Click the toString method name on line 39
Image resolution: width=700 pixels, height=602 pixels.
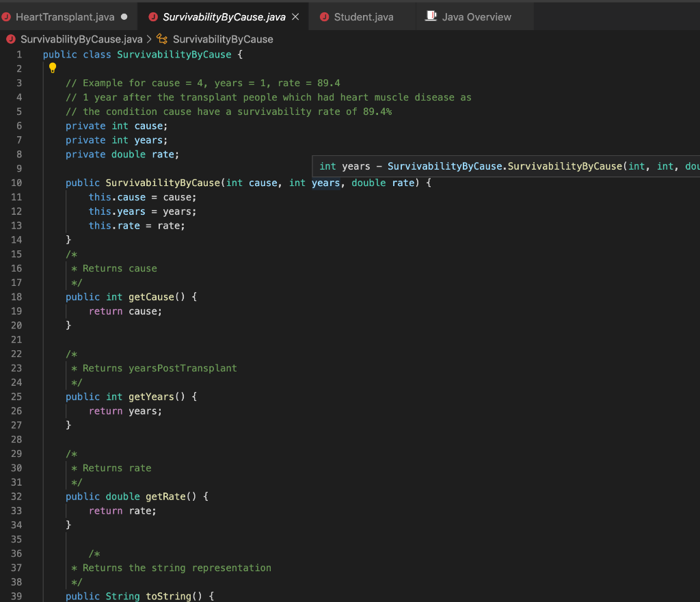click(168, 597)
